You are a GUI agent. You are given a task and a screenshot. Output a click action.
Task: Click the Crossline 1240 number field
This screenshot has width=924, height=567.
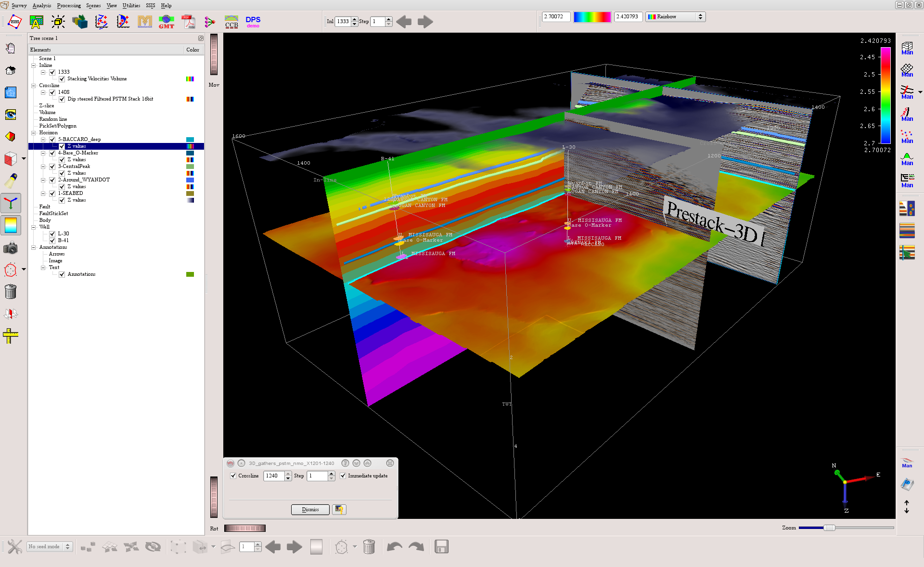274,476
